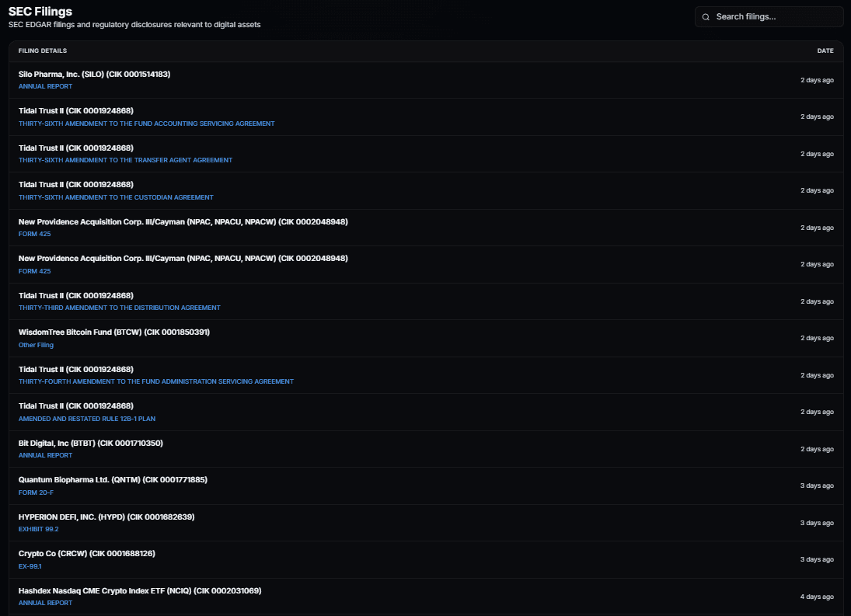This screenshot has width=851, height=616.
Task: Click the SEC EDGAR filings subtitle text
Action: 134,24
